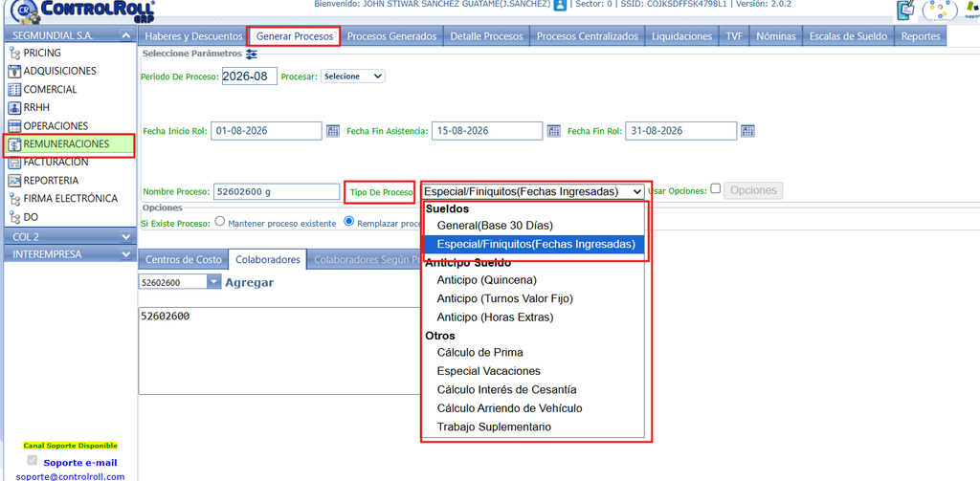Image resolution: width=980 pixels, height=481 pixels.
Task: Open calendar icon for Fecha Fin Rol
Action: coord(748,131)
